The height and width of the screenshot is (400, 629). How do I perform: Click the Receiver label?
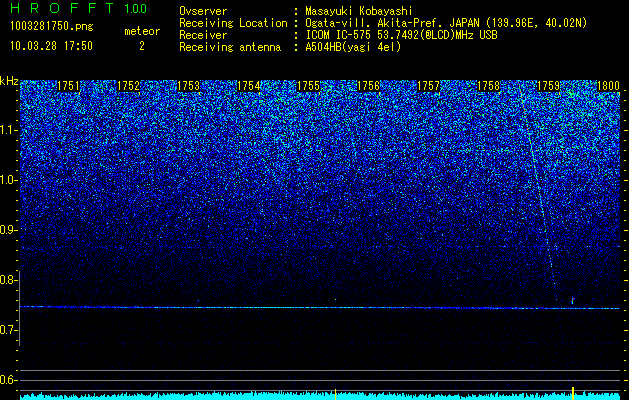click(x=203, y=35)
